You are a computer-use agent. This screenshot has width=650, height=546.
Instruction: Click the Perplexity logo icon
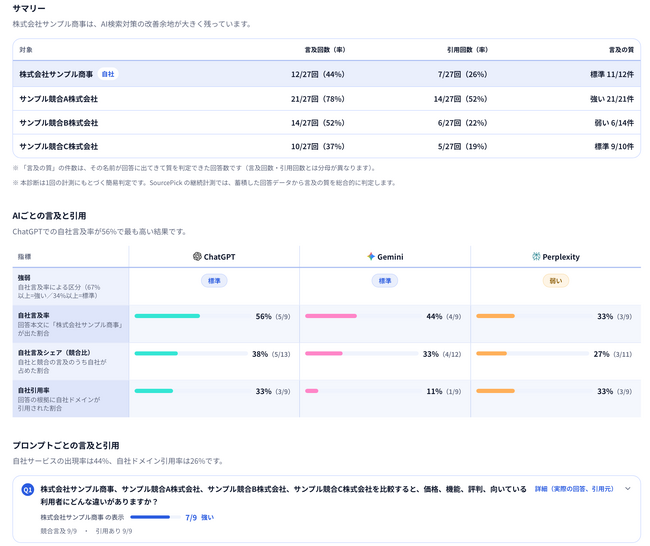pos(536,256)
